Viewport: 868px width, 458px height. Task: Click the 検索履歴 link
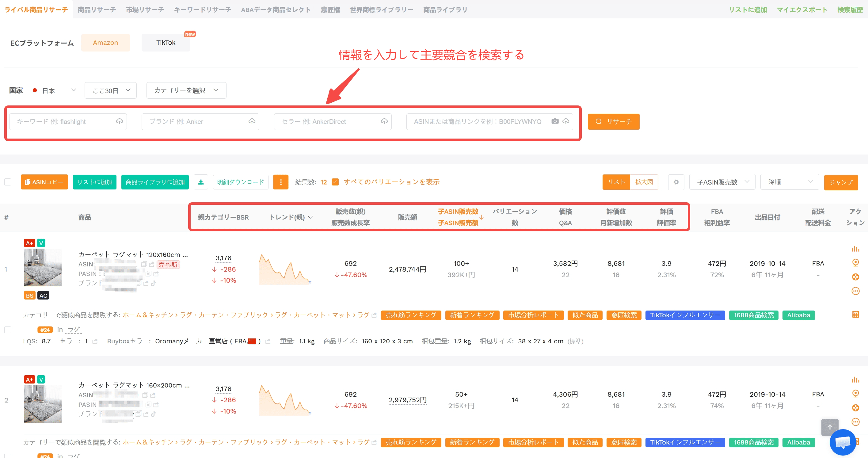tap(850, 10)
